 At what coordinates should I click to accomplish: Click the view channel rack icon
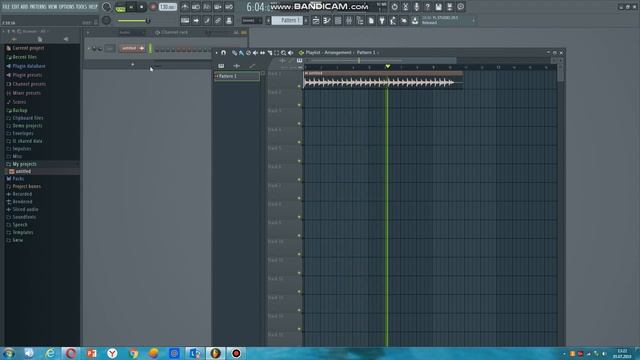[x=338, y=20]
